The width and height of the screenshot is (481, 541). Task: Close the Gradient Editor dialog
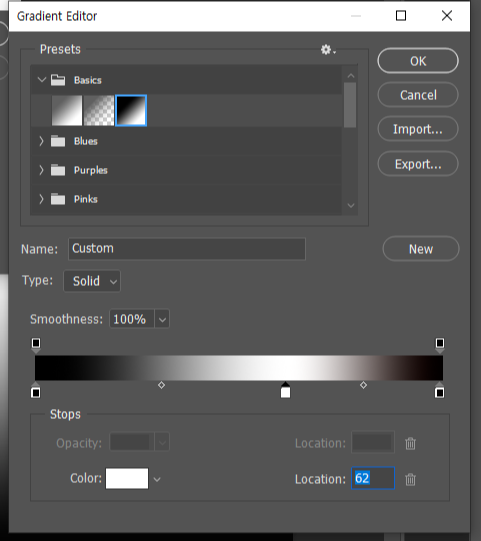click(447, 16)
